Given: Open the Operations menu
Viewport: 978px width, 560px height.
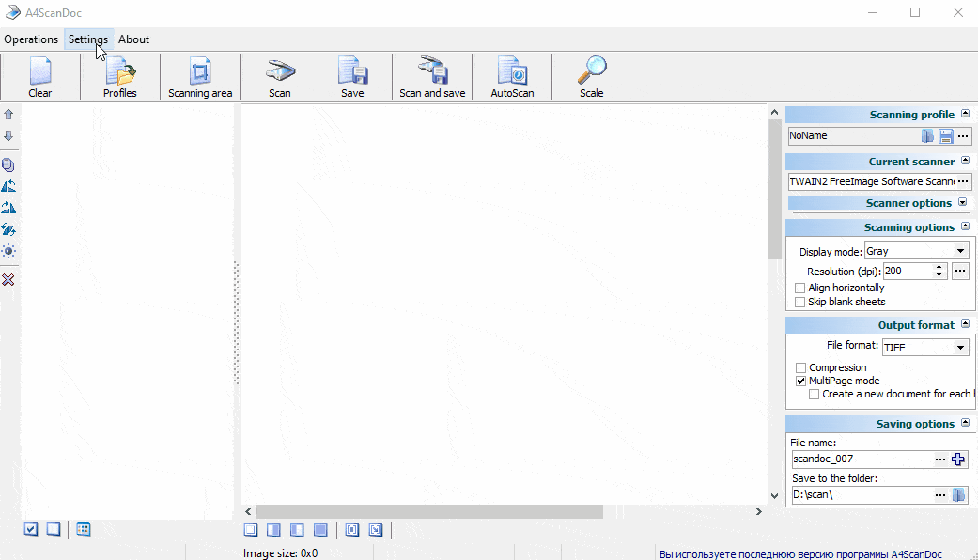Looking at the screenshot, I should (x=31, y=39).
